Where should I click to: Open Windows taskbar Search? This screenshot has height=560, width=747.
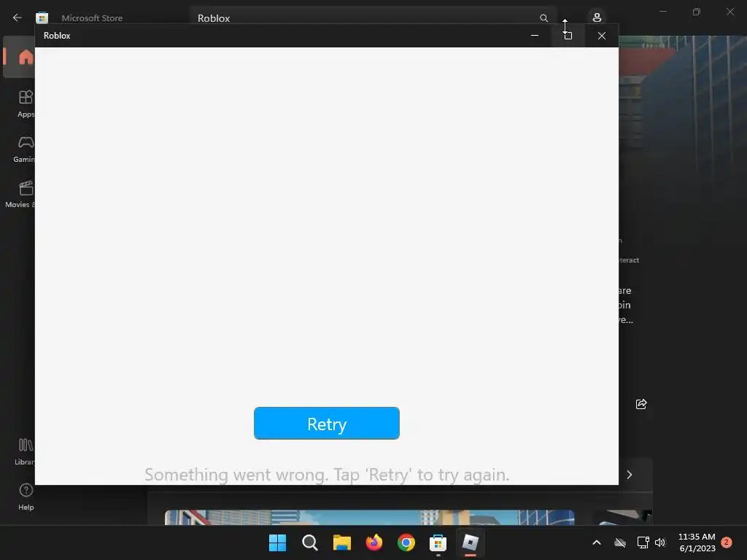pos(309,542)
